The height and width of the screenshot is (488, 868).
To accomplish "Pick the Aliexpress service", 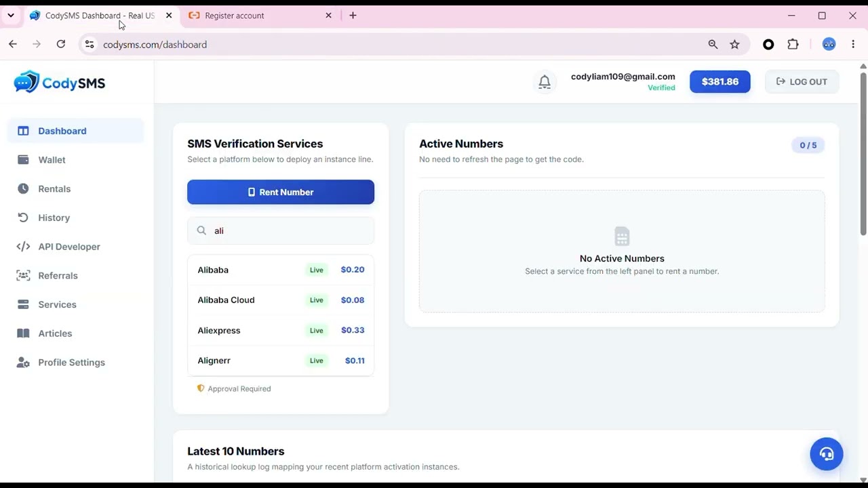I will tap(281, 330).
